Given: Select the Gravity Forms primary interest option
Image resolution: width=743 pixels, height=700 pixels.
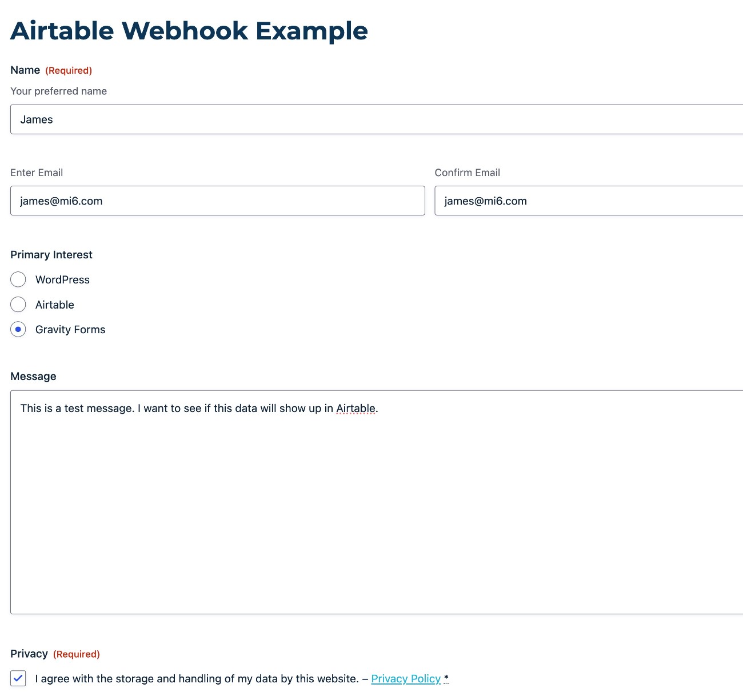Looking at the screenshot, I should point(18,330).
